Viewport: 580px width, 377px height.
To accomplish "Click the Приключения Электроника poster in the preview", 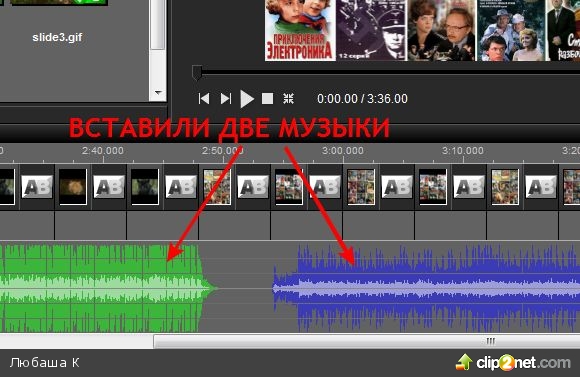I will [300, 30].
